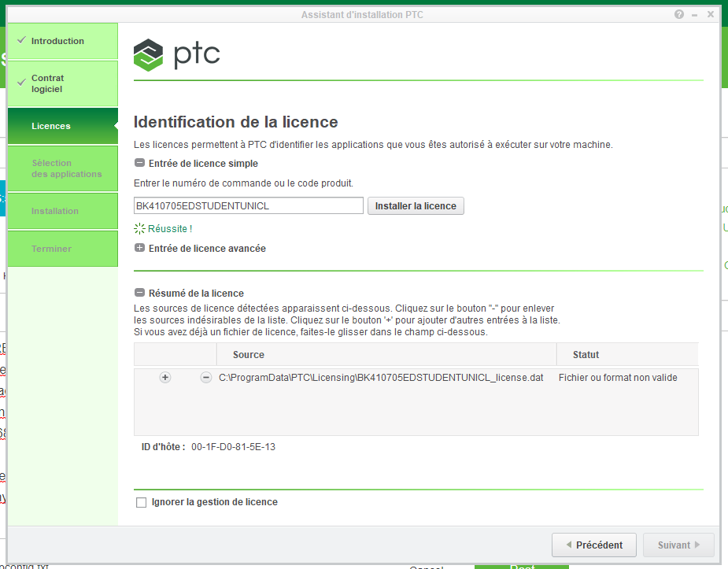
Task: Click the Fichier ou format non valide status
Action: [618, 377]
